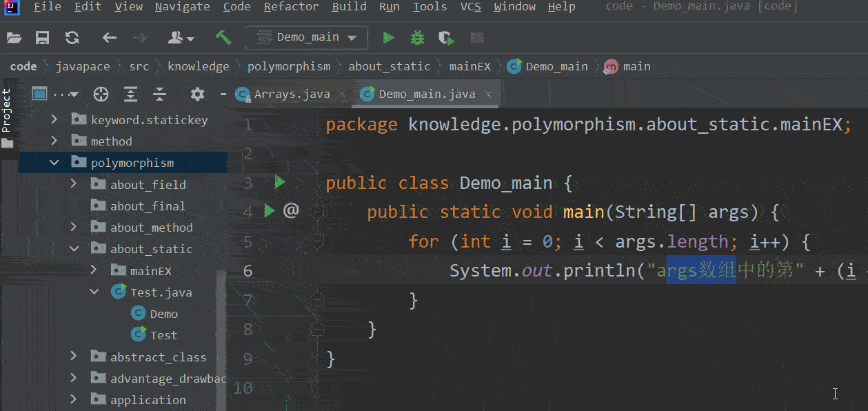This screenshot has width=868, height=411.
Task: Navigate back with the left arrow icon
Action: tap(109, 38)
